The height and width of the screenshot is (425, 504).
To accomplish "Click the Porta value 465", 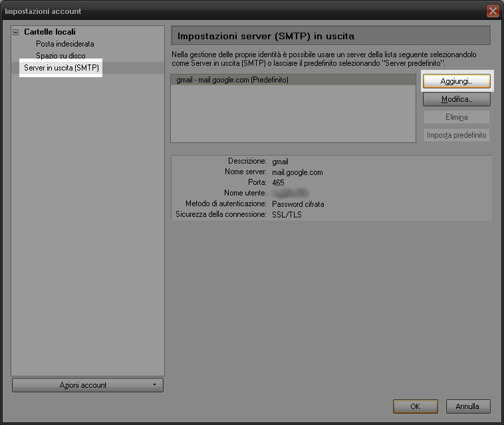I will (279, 183).
